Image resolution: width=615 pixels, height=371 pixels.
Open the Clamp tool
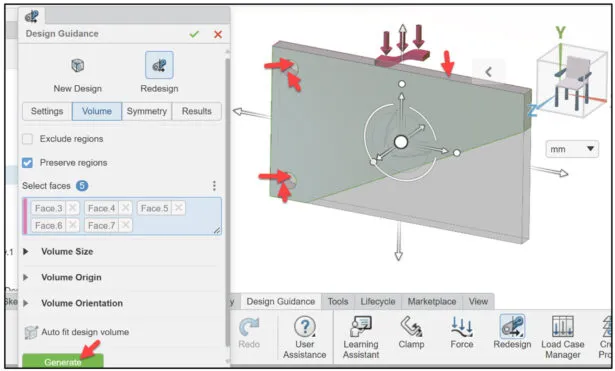411,327
